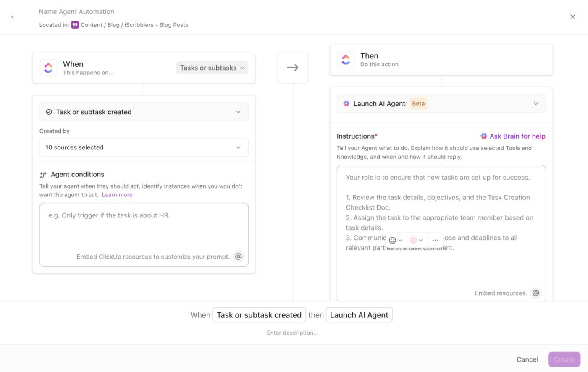Click the @ Embed resources icon under Instructions

(536, 293)
